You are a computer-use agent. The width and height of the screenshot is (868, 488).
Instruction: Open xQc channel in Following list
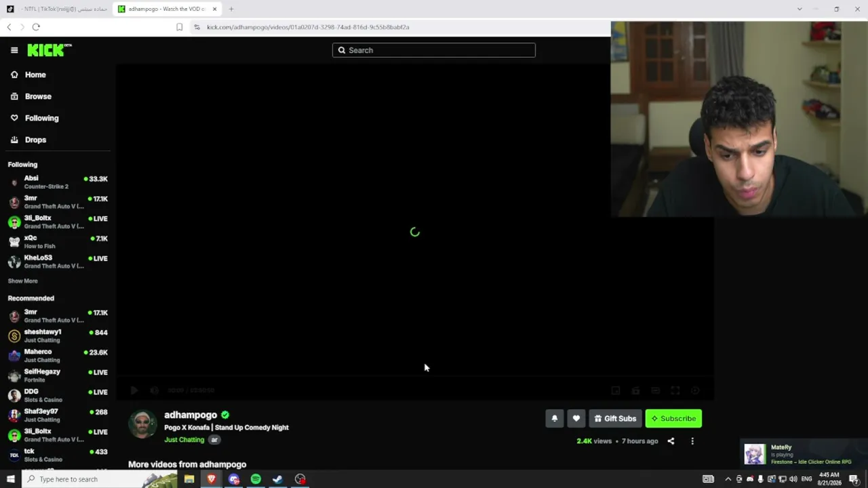point(58,242)
